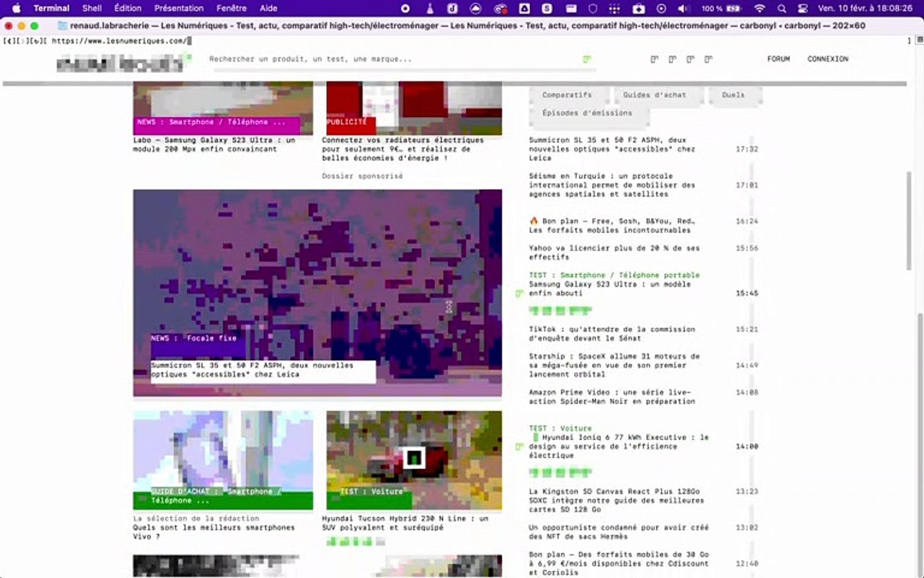
Task: Click icon left of Hyundai Ioniq 6 test entry
Action: tap(519, 446)
